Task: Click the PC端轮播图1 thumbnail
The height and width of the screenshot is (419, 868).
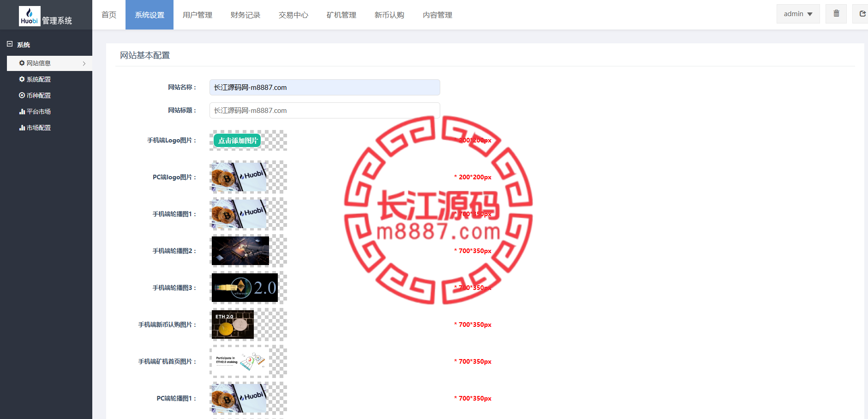Action: point(239,398)
